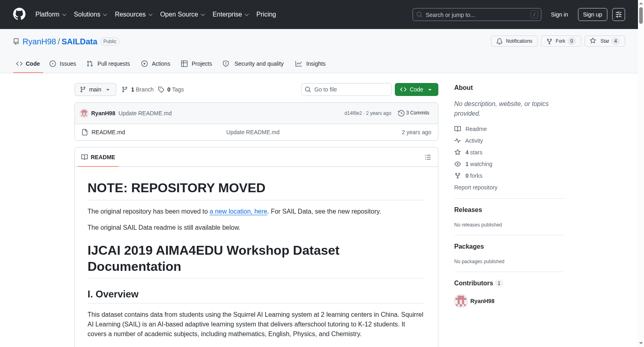This screenshot has width=644, height=347.
Task: Open the main branch selector dropdown
Action: pyautogui.click(x=95, y=89)
